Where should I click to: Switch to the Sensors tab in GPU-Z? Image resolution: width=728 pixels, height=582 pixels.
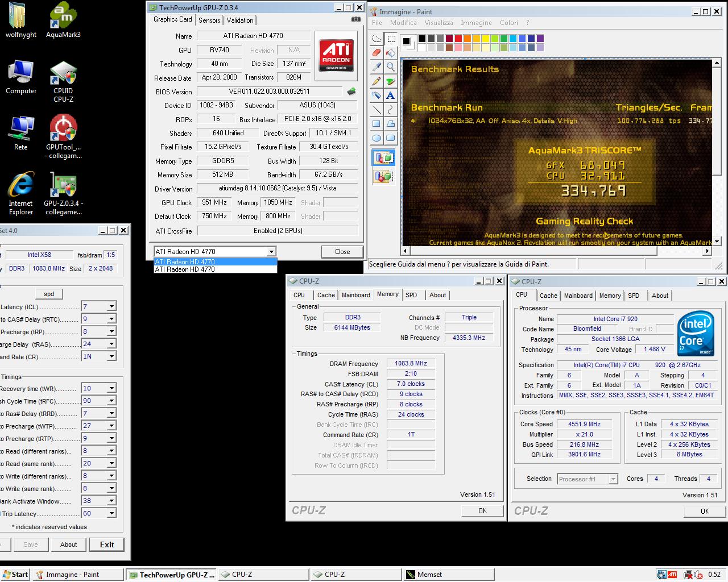click(209, 20)
